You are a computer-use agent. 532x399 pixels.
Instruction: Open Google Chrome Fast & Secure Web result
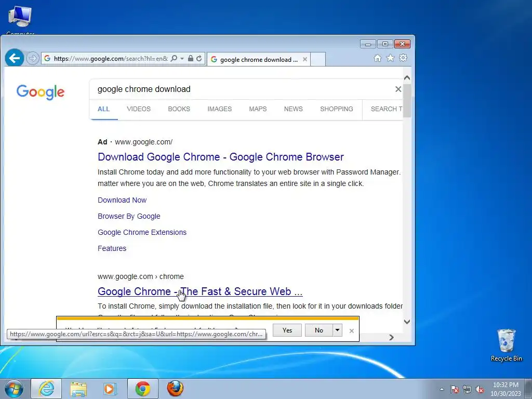[200, 291]
